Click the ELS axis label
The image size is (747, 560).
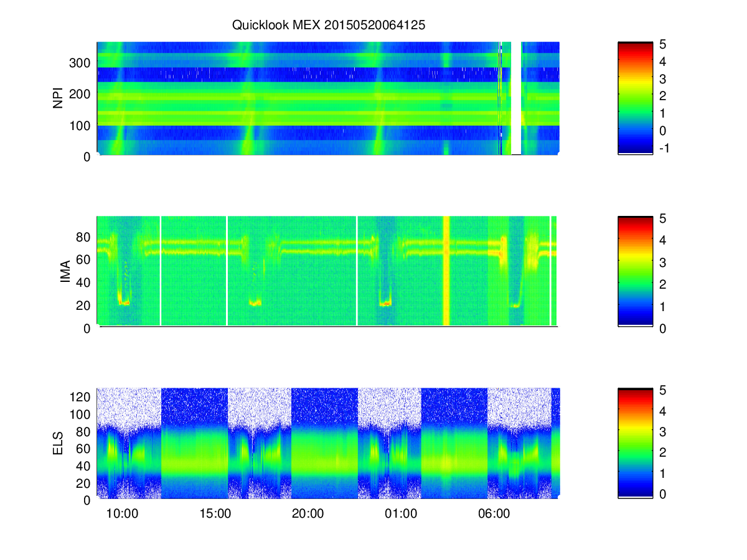tap(59, 444)
